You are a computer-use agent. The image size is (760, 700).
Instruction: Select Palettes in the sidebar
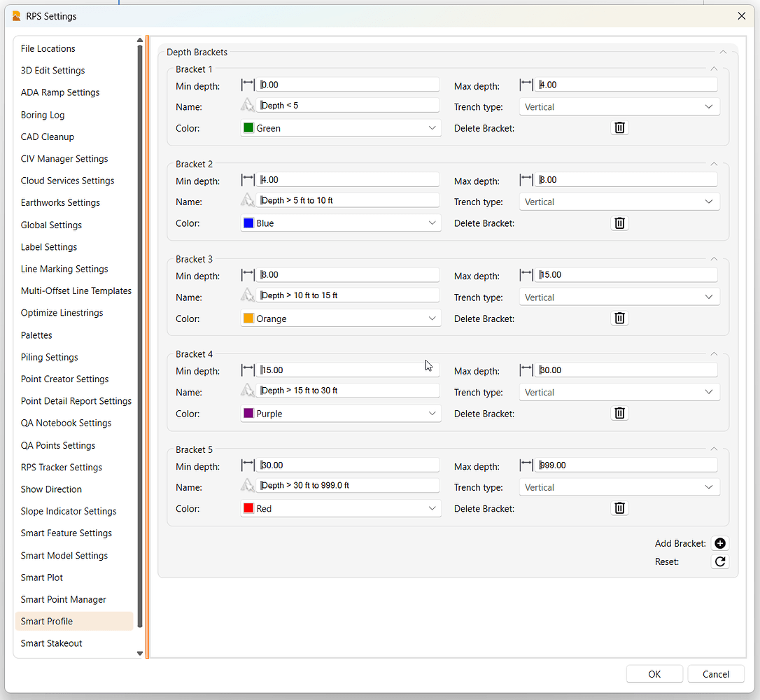[74, 335]
